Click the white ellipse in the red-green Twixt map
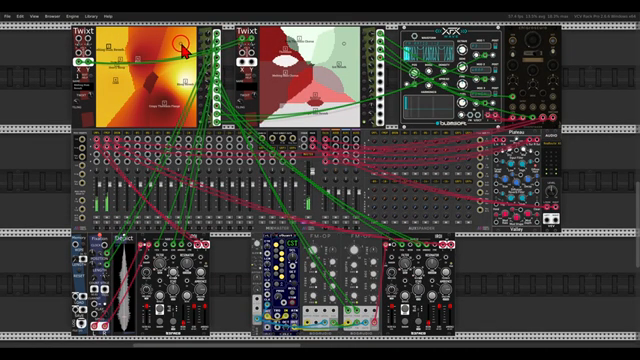Viewport: 640px width, 360px height. pos(285,61)
